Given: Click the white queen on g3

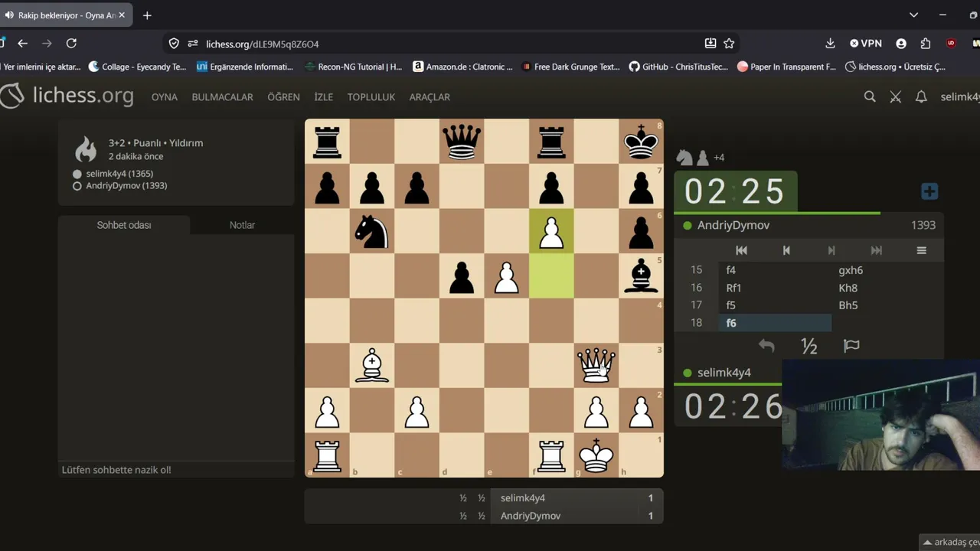Looking at the screenshot, I should (596, 366).
